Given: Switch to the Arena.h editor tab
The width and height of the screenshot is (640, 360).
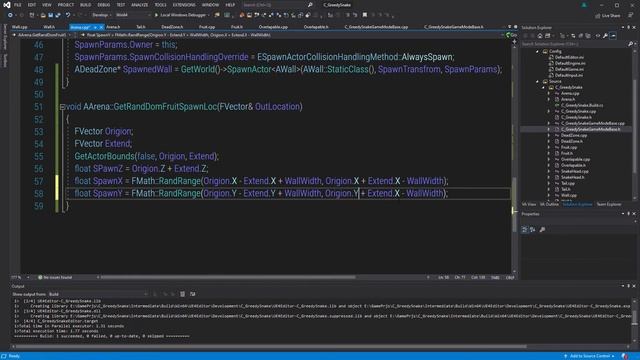Looking at the screenshot, I should [x=113, y=27].
